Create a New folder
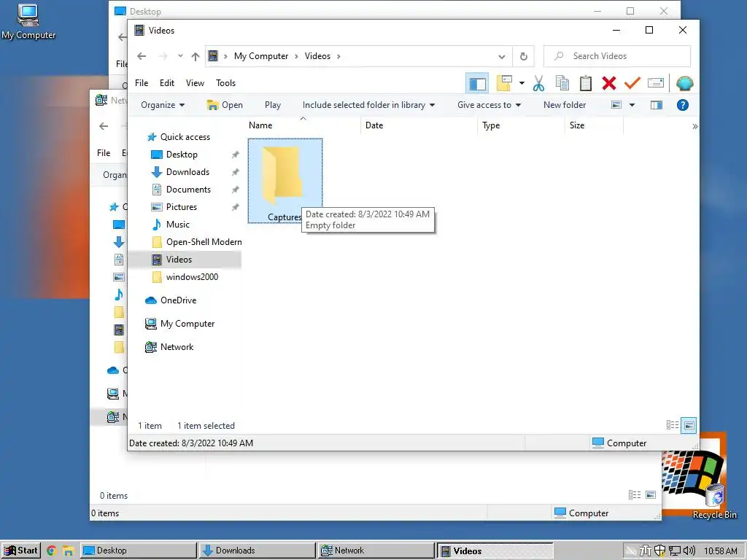 [x=565, y=105]
